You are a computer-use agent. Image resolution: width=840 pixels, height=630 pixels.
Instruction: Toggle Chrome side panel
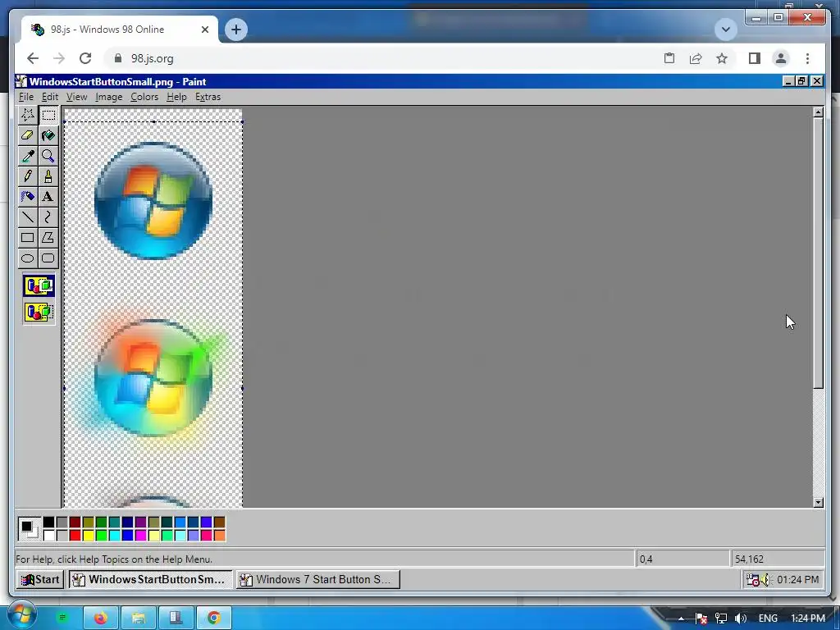[x=755, y=58]
